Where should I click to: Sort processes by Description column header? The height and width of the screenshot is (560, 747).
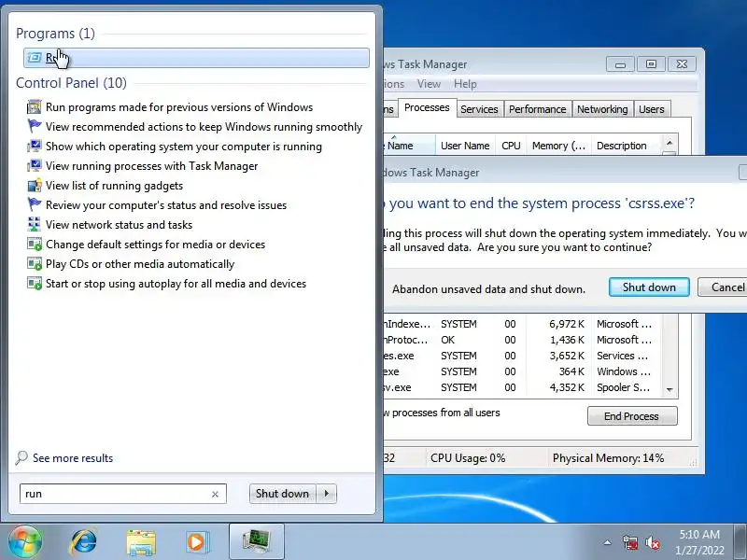(x=626, y=146)
